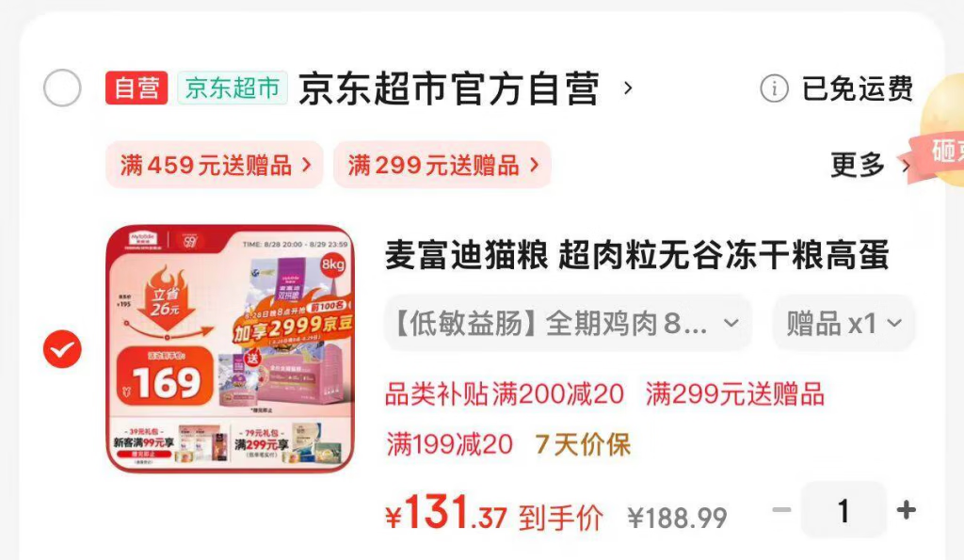This screenshot has width=964, height=560.
Task: Expand the 【低敏益肠】全期鸡肉 variant dropdown
Action: [x=568, y=324]
